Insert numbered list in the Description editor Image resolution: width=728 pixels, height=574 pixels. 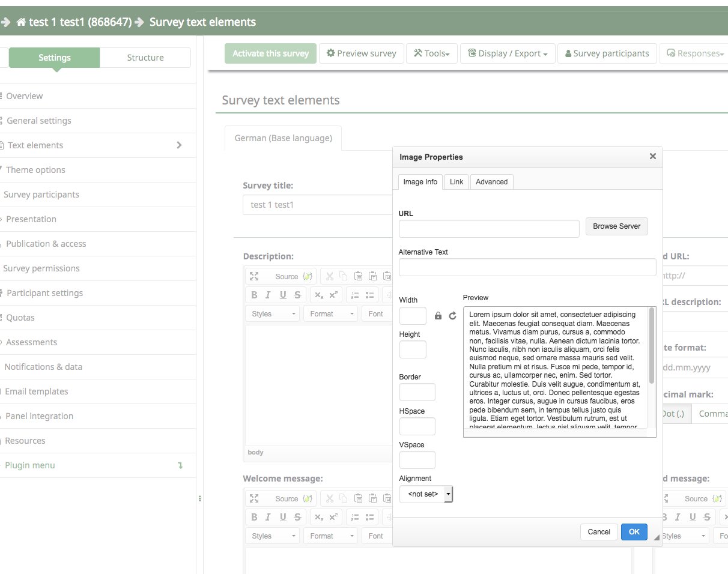[355, 295]
